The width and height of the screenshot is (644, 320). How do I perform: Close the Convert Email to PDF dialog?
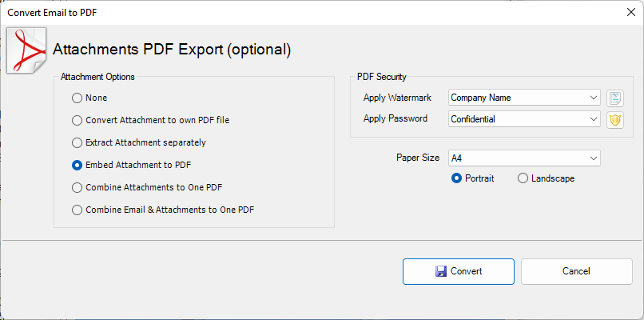[625, 12]
